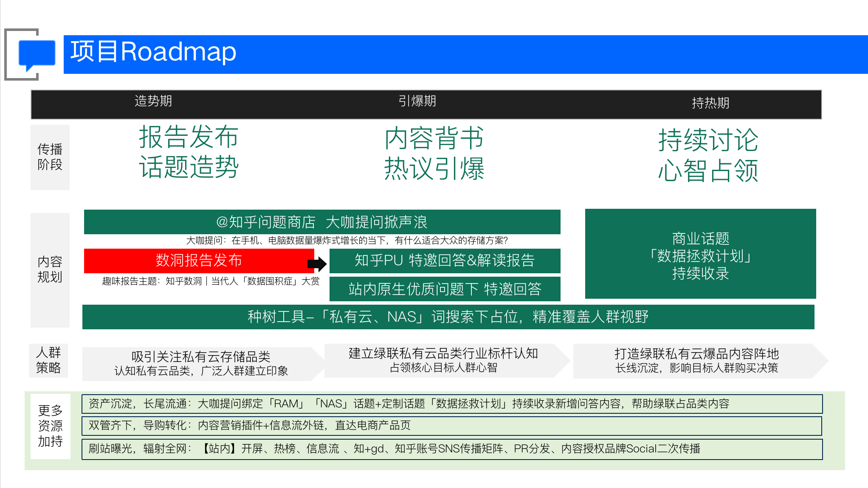Screen dimensions: 868x488
Task: Select the 造势期 phase header
Action: [153, 101]
